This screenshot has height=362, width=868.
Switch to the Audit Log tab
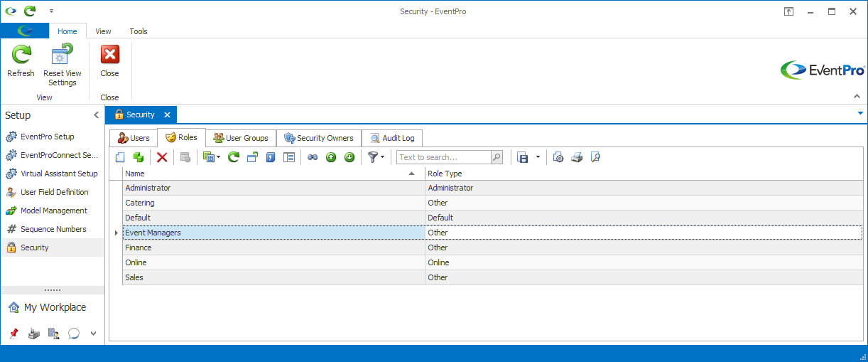click(393, 138)
